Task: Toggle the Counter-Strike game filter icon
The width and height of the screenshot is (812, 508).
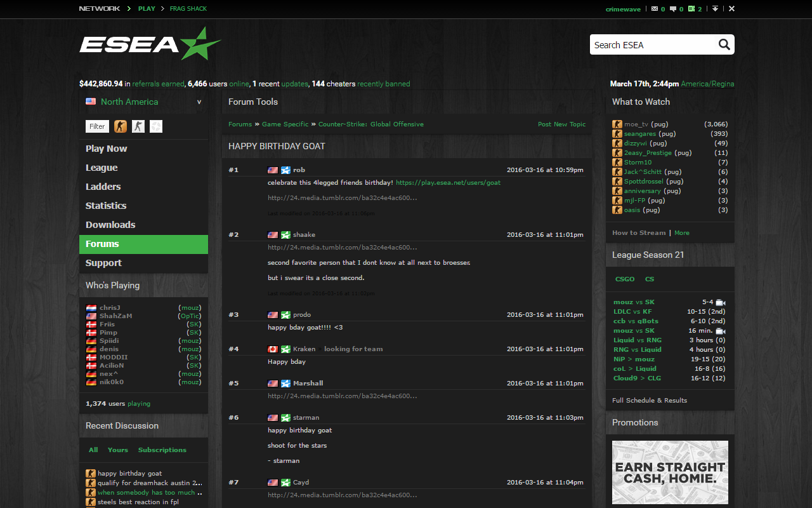Action: click(138, 126)
